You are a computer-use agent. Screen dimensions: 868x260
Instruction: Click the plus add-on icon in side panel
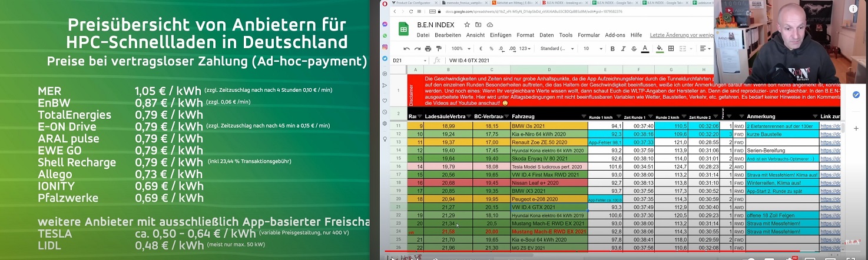pos(856,128)
